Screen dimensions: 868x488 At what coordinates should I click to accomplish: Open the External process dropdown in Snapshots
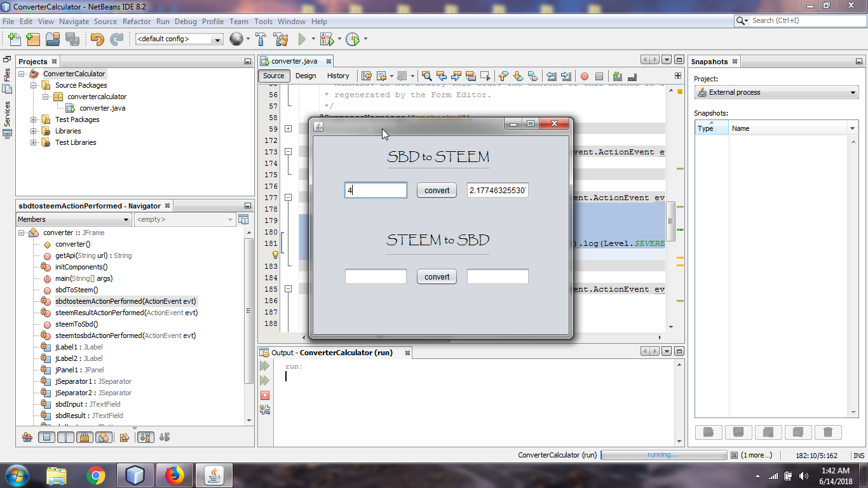pos(776,92)
